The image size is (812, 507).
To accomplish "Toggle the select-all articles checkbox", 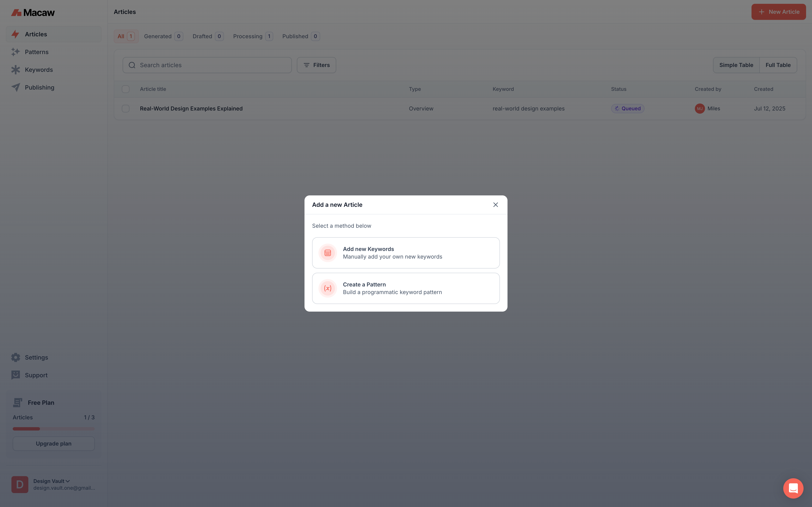I will [125, 89].
